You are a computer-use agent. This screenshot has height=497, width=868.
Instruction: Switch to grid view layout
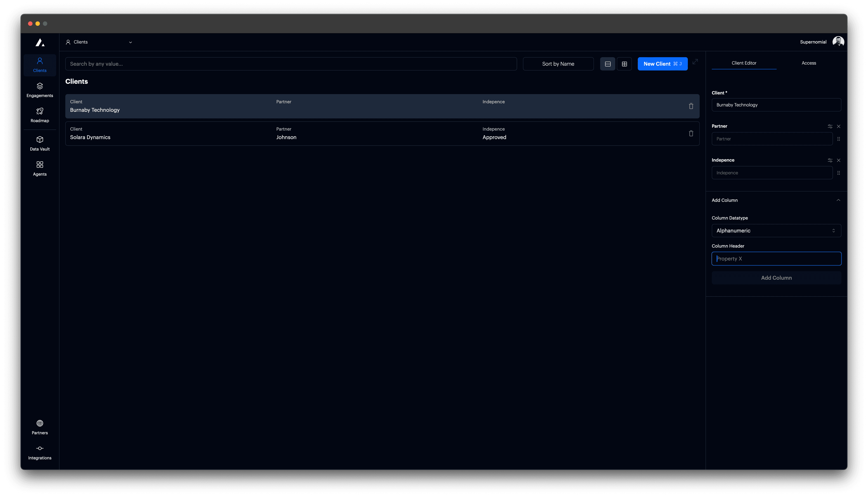click(625, 63)
